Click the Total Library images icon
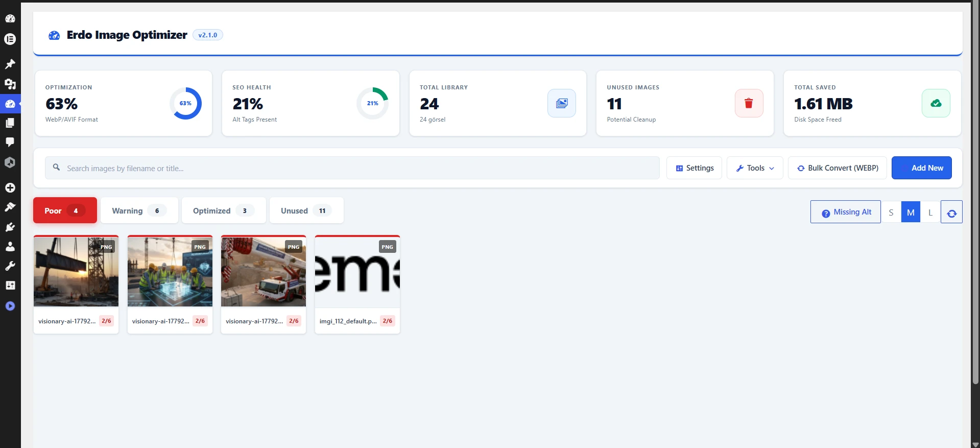Screen dimensions: 980x448 [x=562, y=103]
